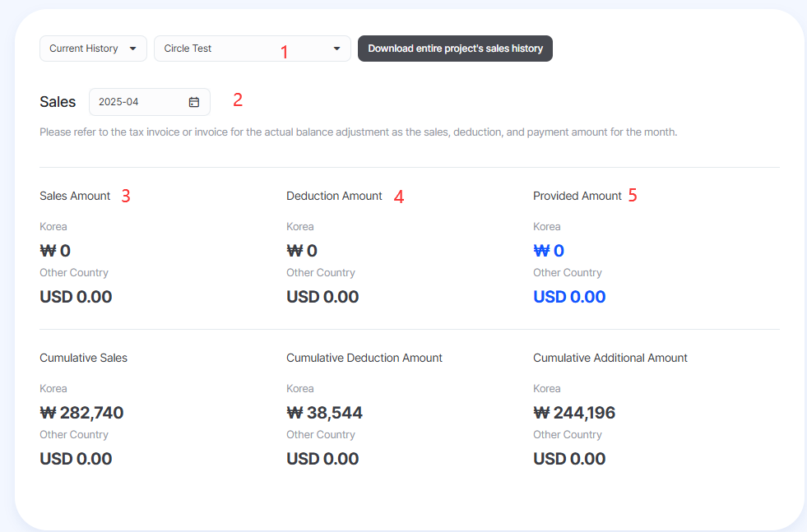Expand the Current History dropdown arrow
Screen dimensions: 807x532
point(132,49)
